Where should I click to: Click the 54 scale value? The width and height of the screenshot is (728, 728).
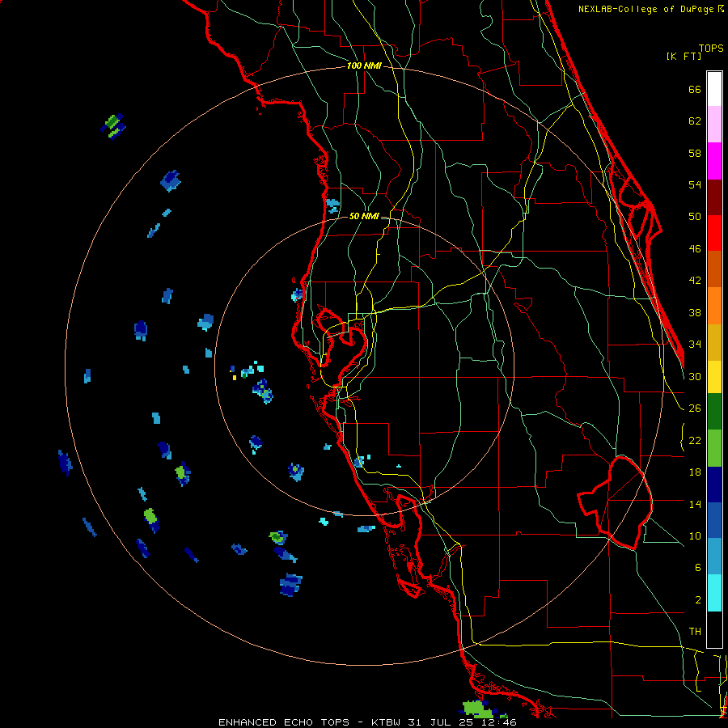click(695, 184)
